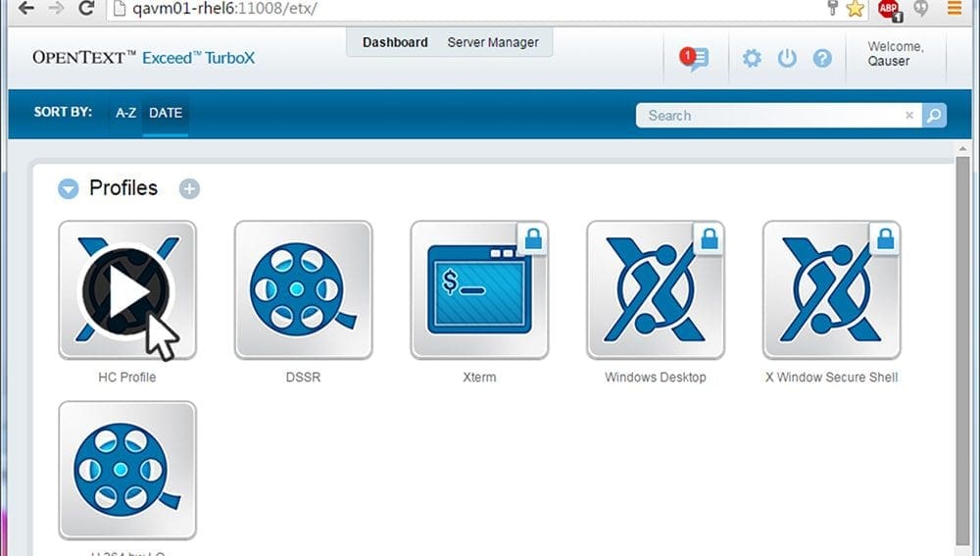
Task: Click the Profiles heading
Action: coord(123,187)
